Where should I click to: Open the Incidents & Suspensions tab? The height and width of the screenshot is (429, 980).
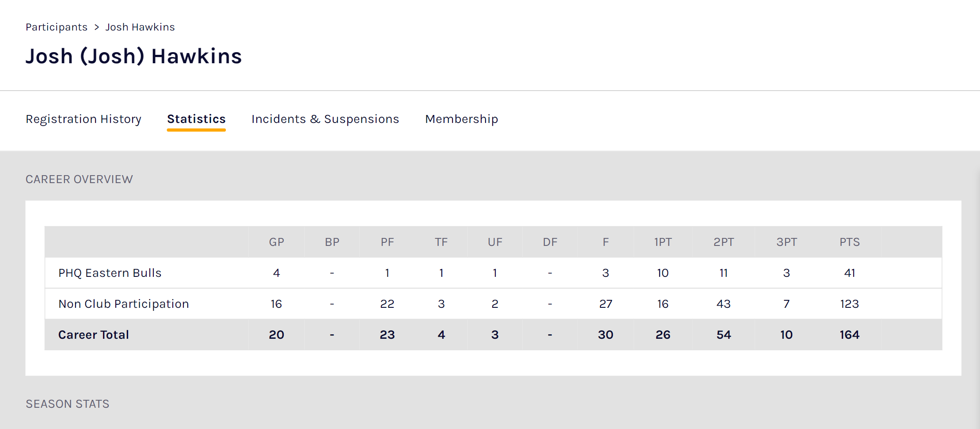pos(325,119)
